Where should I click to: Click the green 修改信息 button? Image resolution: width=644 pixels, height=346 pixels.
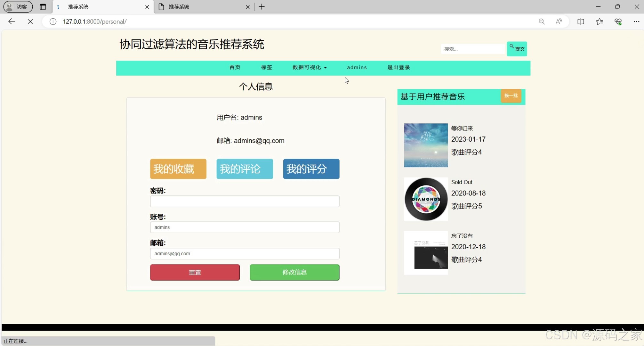pyautogui.click(x=294, y=272)
